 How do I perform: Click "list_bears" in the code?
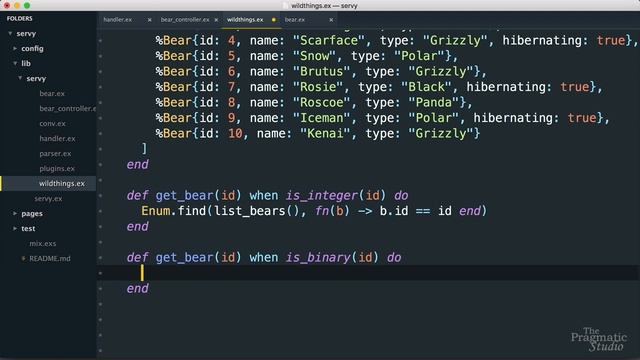click(249, 211)
